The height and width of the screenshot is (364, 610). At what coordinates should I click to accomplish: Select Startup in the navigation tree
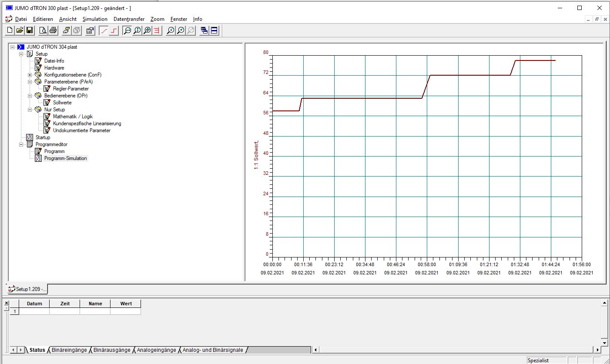[x=43, y=137]
